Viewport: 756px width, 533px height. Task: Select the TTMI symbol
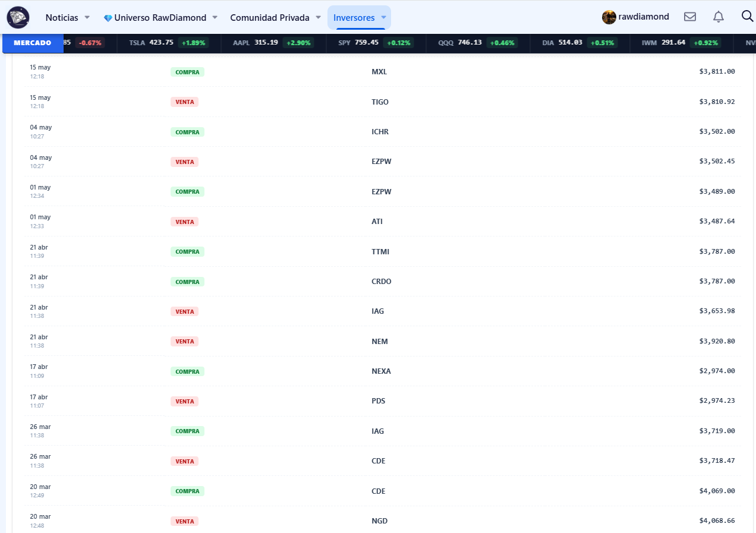pos(380,252)
